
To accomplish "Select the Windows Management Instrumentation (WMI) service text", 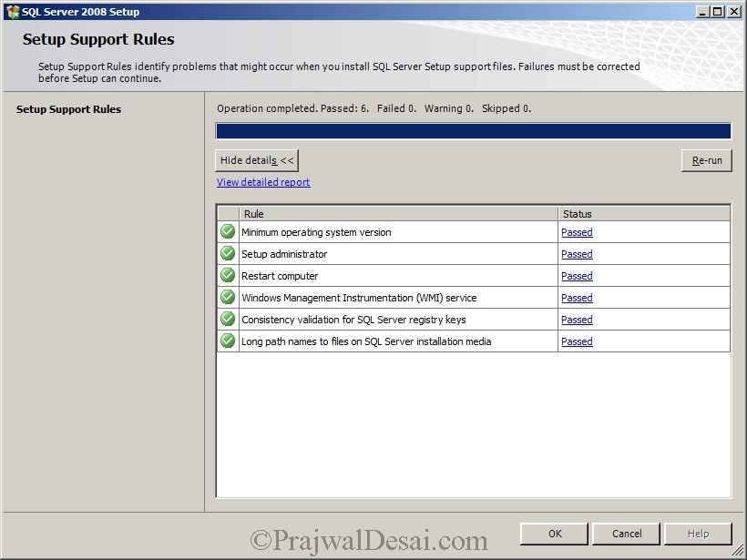I will (x=359, y=298).
